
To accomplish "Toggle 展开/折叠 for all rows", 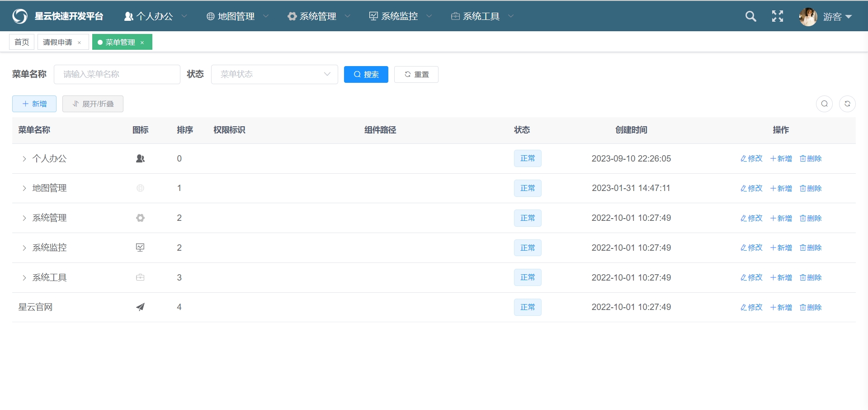I will 93,104.
